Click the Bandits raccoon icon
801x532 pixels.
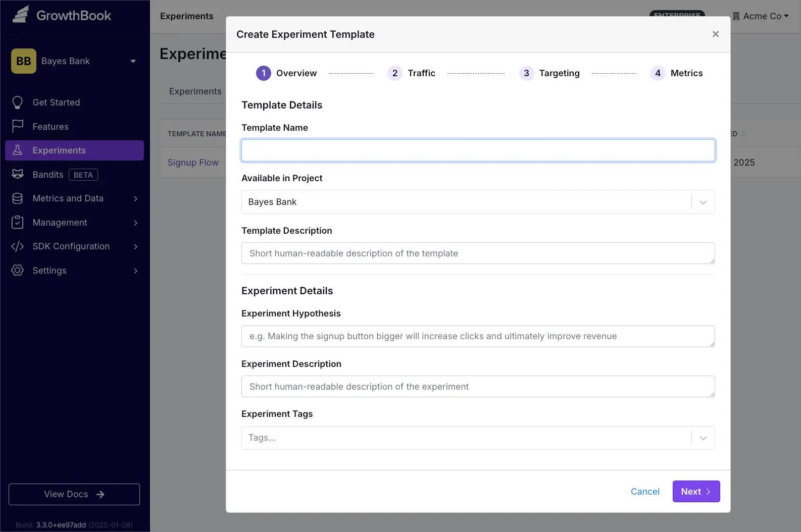pyautogui.click(x=18, y=174)
